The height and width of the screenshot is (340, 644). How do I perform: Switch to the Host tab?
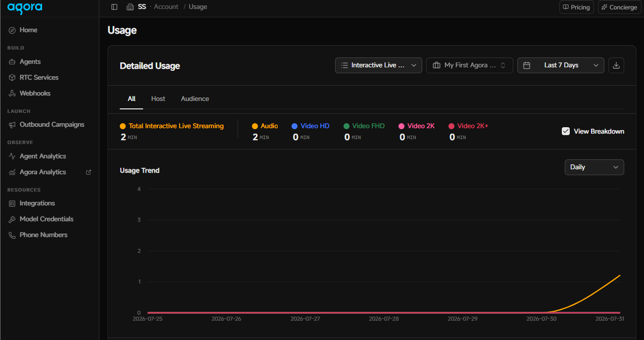coord(158,99)
